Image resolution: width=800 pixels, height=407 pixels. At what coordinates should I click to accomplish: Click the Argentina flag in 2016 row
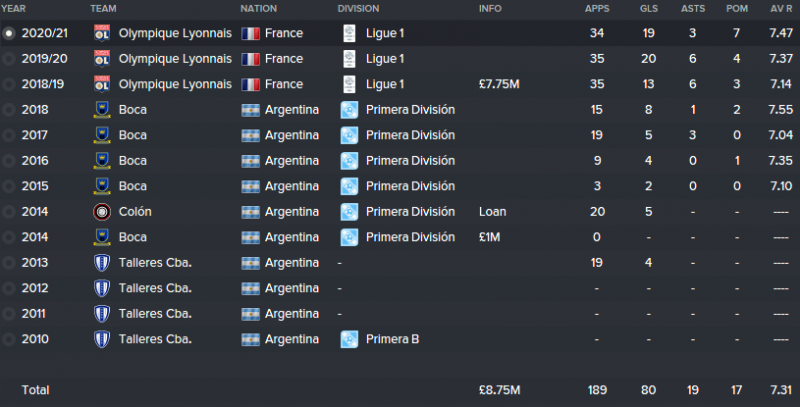(x=251, y=161)
